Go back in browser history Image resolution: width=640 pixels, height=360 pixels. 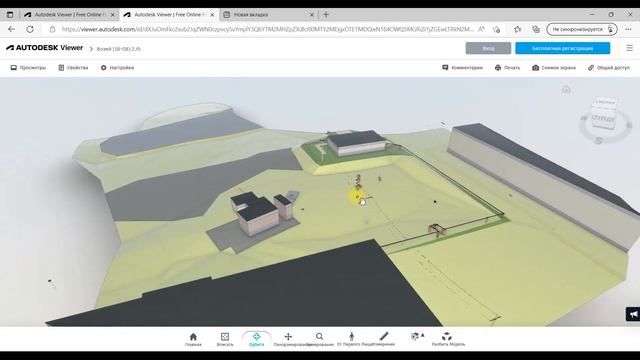click(x=11, y=29)
